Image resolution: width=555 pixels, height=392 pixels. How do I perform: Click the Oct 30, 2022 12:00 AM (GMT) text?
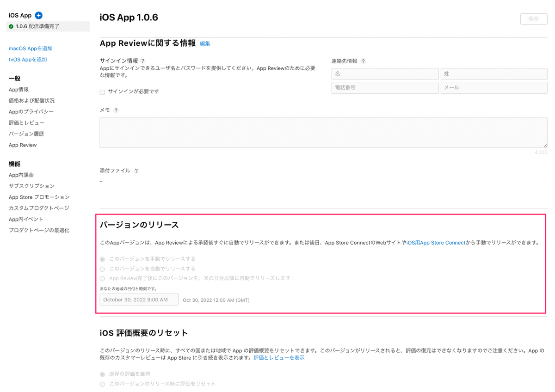(x=216, y=300)
